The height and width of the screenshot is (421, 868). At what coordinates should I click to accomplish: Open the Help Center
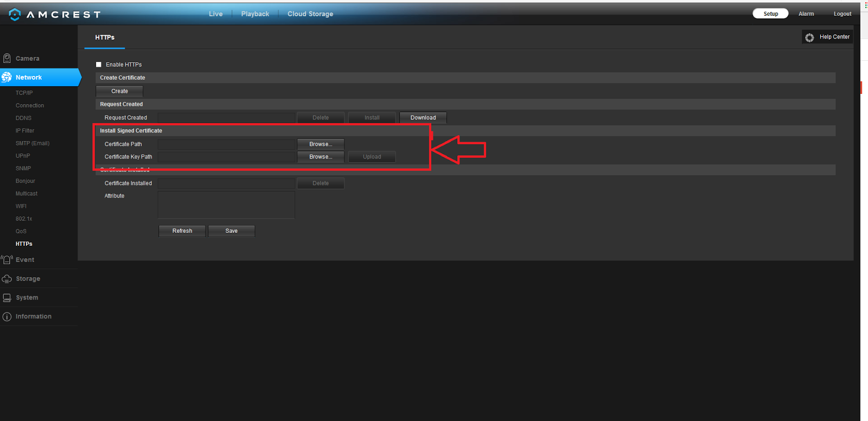pos(828,37)
